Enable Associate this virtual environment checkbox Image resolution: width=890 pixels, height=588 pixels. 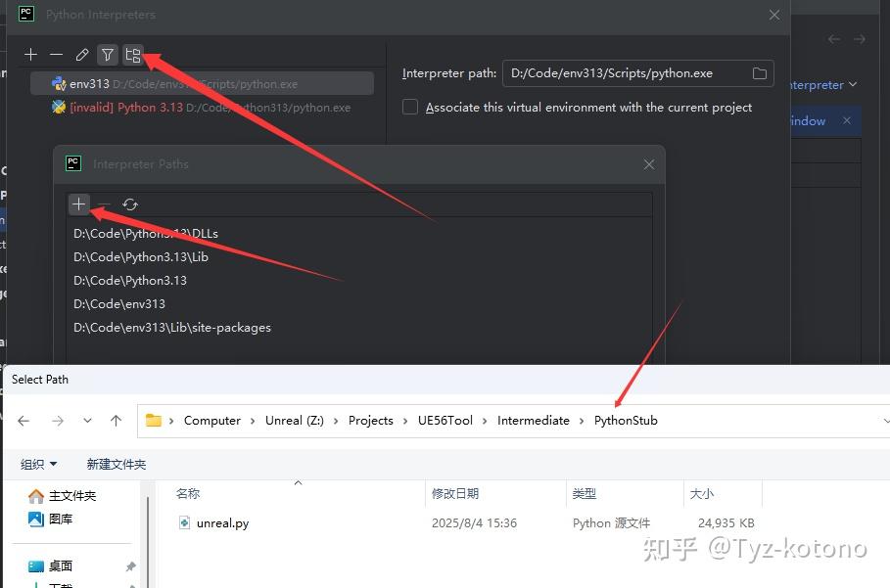(x=409, y=108)
